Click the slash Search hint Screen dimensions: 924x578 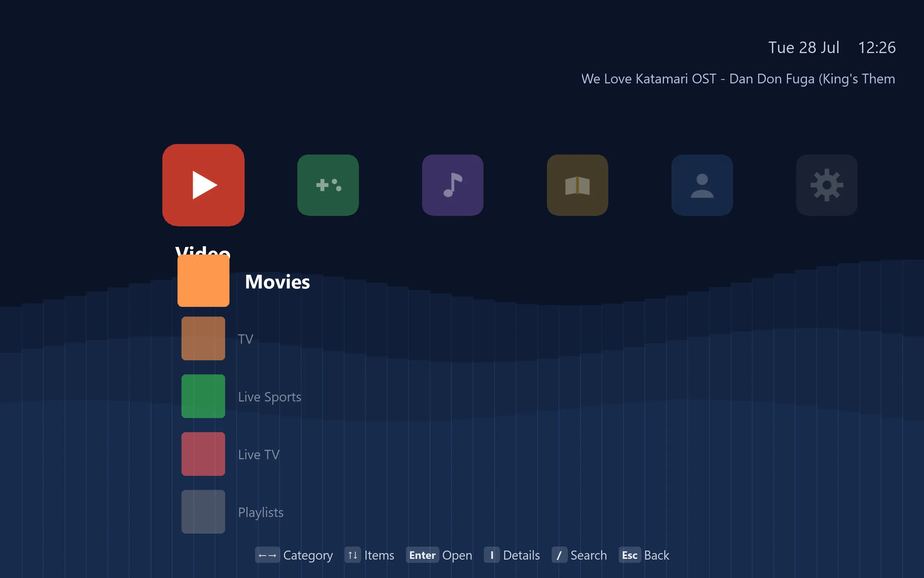[x=579, y=555]
